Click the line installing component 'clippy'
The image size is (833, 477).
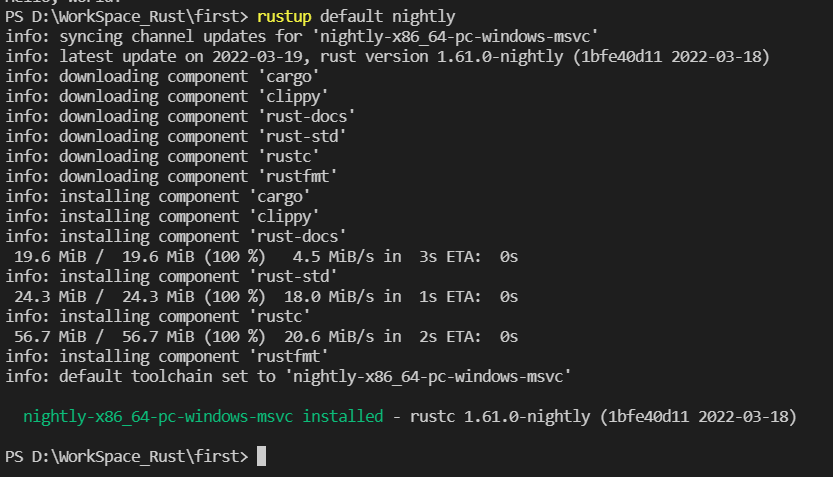162,217
